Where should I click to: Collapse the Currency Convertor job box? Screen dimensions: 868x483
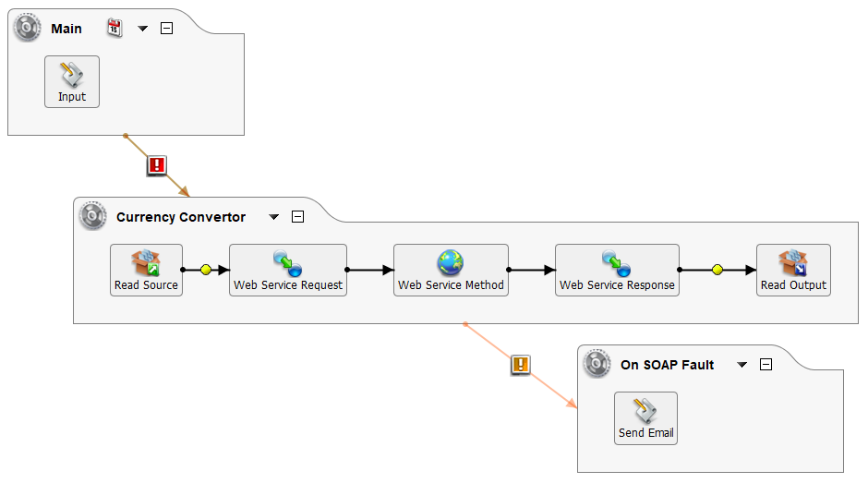(x=297, y=217)
